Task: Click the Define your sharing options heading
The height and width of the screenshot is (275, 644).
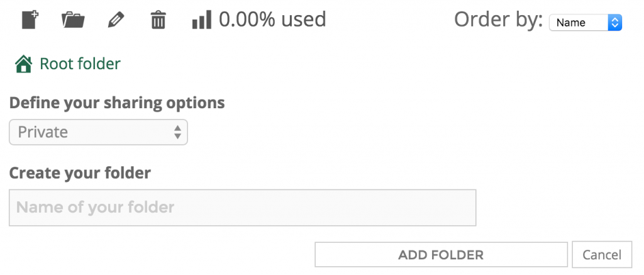Action: (117, 103)
